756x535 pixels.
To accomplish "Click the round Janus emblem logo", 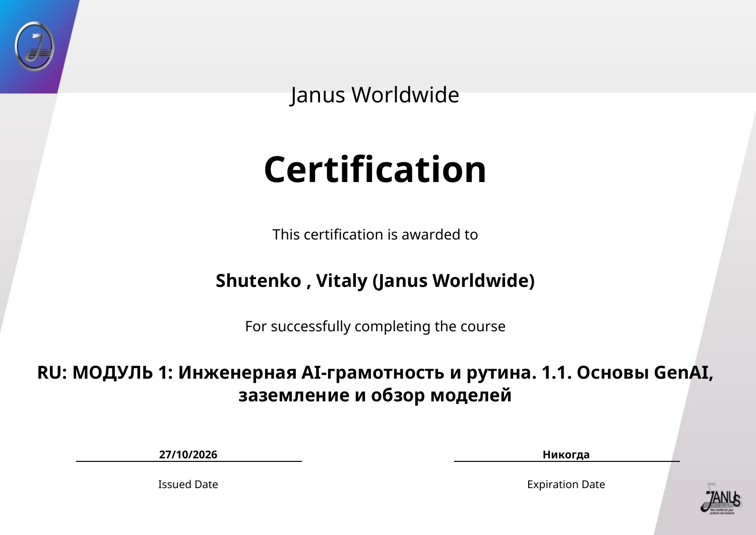I will pyautogui.click(x=34, y=46).
